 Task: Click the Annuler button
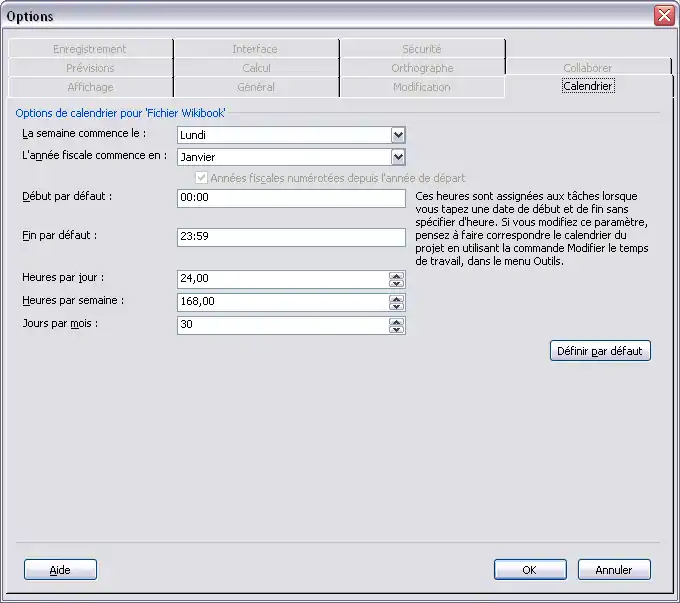pyautogui.click(x=614, y=569)
